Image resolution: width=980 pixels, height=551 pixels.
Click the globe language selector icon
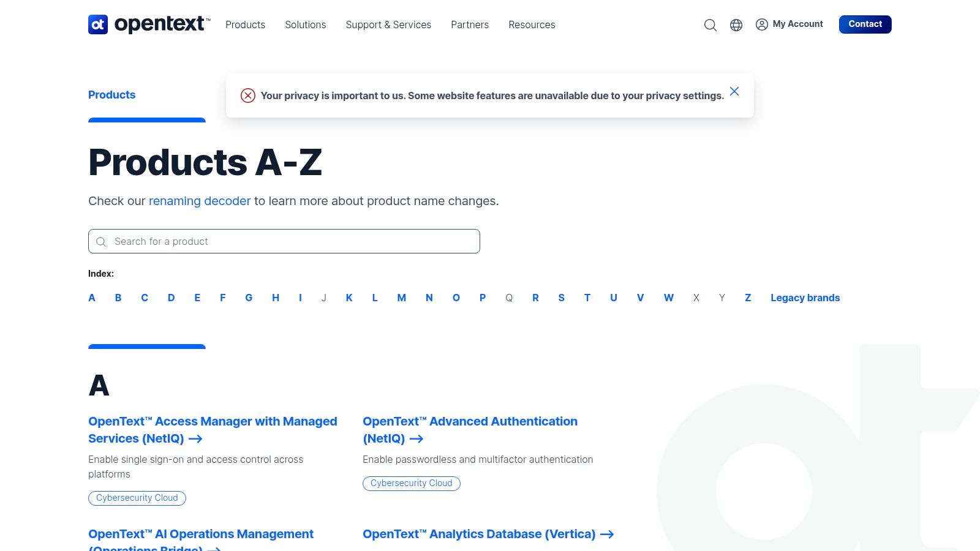[736, 25]
